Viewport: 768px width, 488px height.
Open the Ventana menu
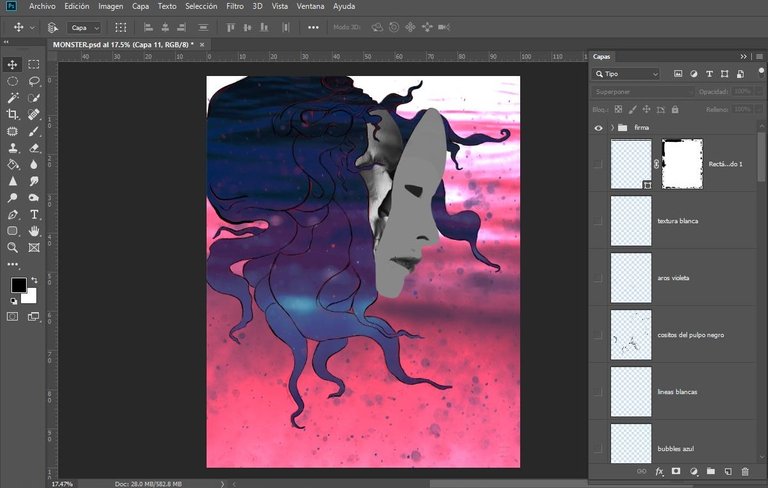[x=310, y=6]
